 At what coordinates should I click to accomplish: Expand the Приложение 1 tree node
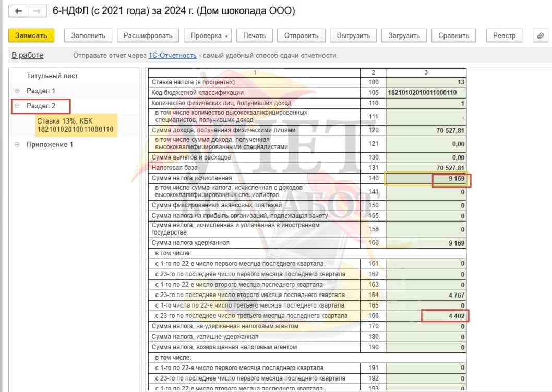point(17,144)
